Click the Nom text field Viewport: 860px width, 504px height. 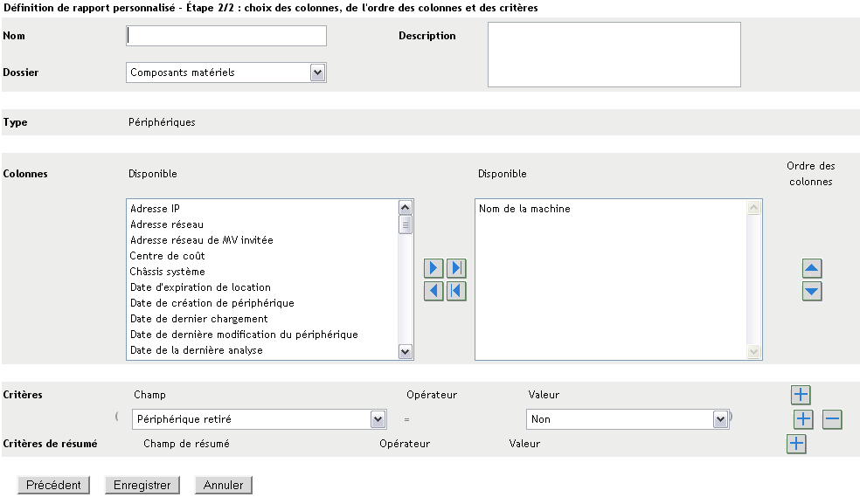coord(226,35)
